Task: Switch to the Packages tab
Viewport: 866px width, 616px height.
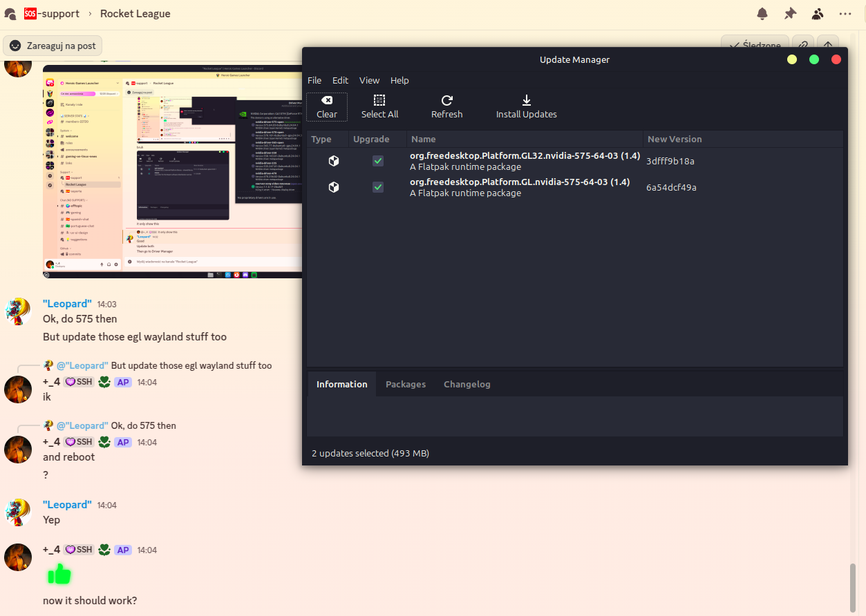Action: pyautogui.click(x=406, y=384)
